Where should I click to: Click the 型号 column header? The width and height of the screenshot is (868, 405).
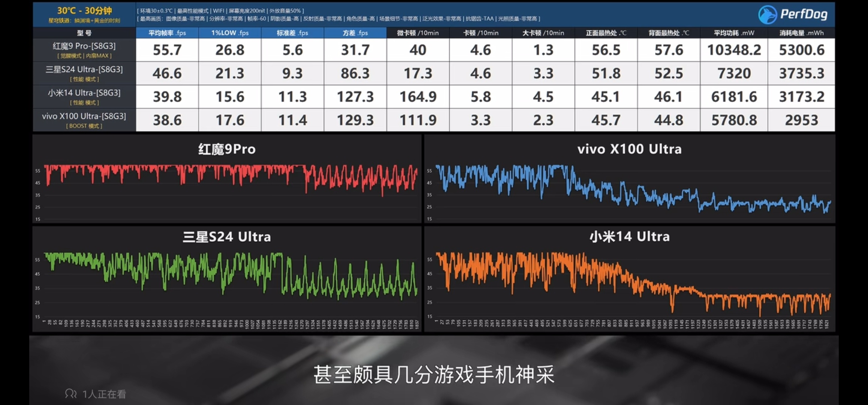[84, 33]
